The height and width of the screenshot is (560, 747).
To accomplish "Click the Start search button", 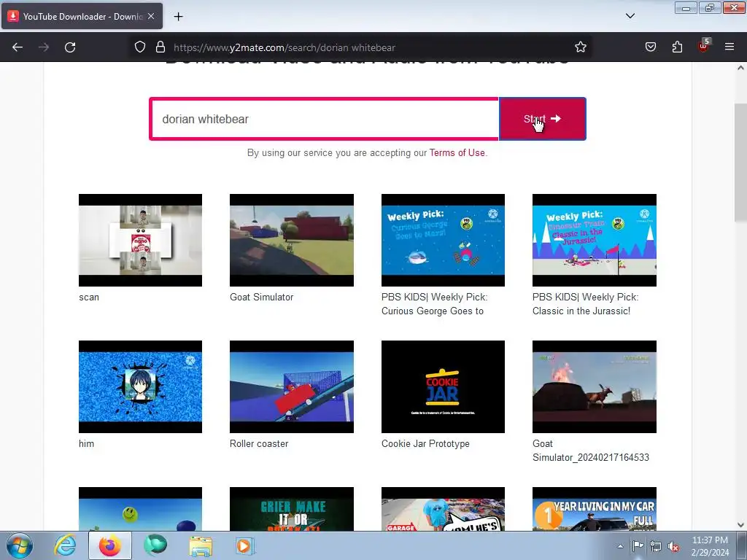I will pos(543,119).
